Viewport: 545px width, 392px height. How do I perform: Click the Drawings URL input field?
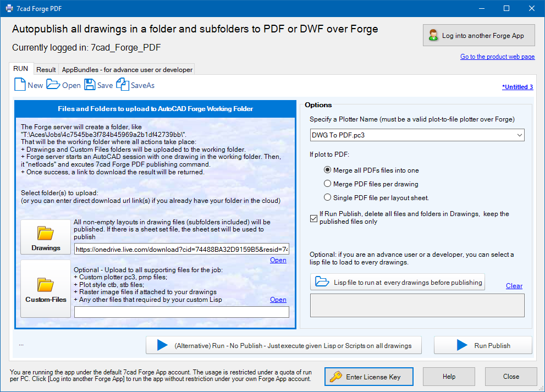[x=181, y=249]
